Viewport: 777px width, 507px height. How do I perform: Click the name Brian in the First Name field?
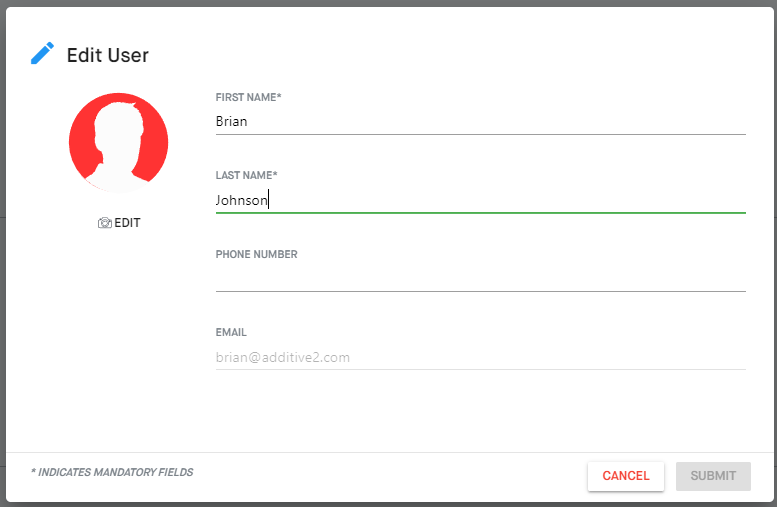click(231, 121)
